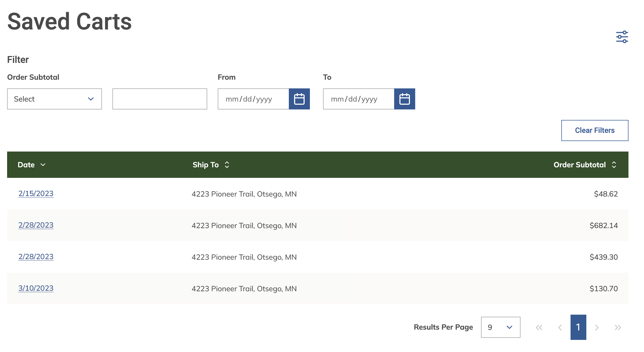Viewport: 644px width, 352px height.
Task: Open the From date calendar picker
Action: [x=299, y=99]
